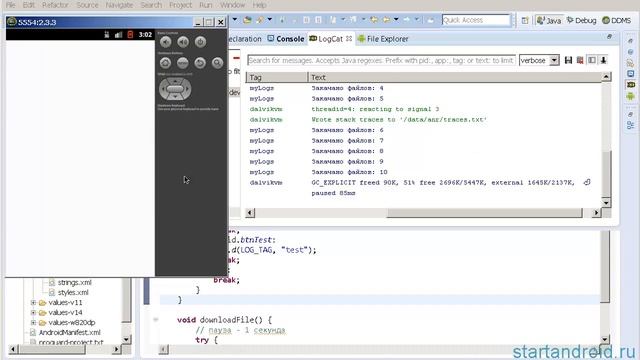Switch to the Console tab
Screen dimensions: 640x360
286,39
